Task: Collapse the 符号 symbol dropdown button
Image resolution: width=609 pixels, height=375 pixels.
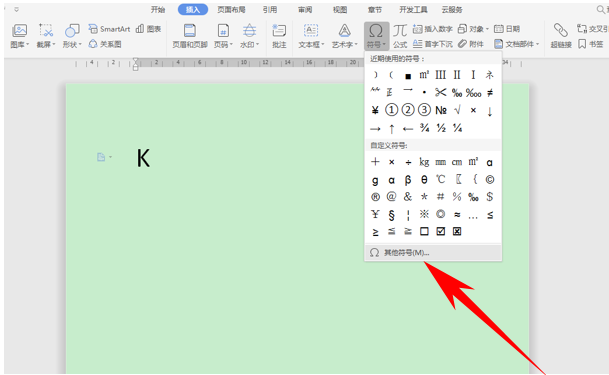Action: point(376,36)
